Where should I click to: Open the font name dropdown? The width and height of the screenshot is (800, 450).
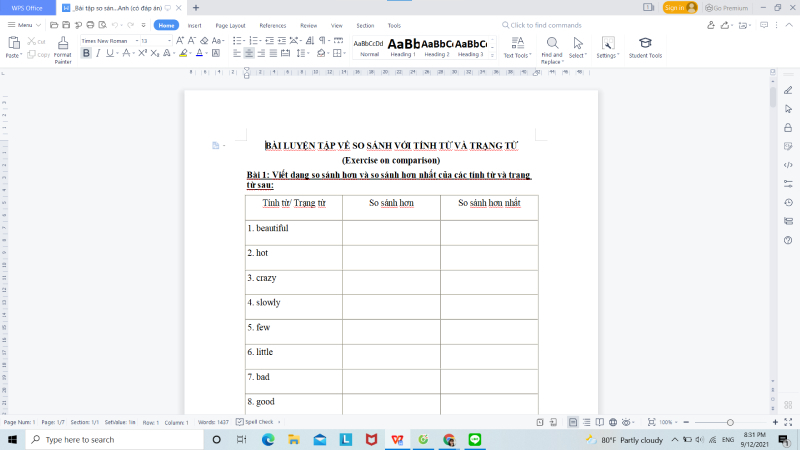pos(137,41)
